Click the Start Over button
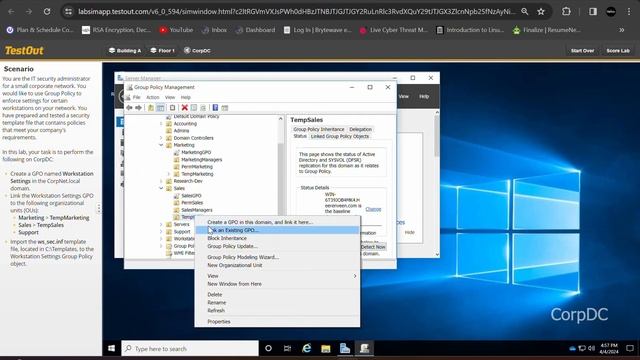 [x=582, y=51]
